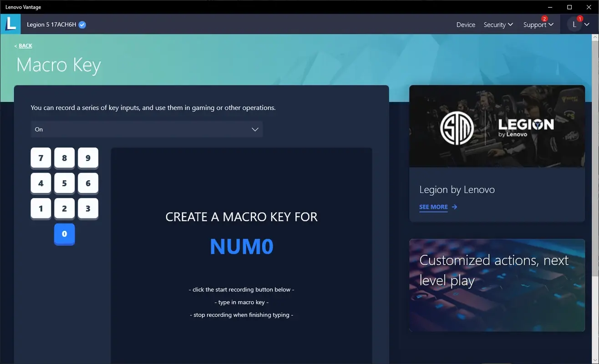Select macro key 5 on the numpad

coord(64,183)
